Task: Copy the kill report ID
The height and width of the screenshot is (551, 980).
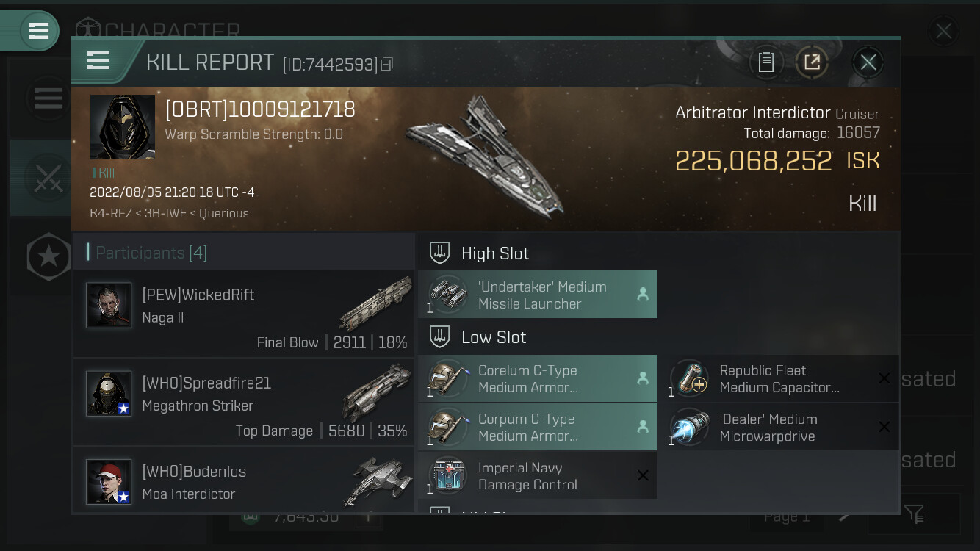Action: 387,65
